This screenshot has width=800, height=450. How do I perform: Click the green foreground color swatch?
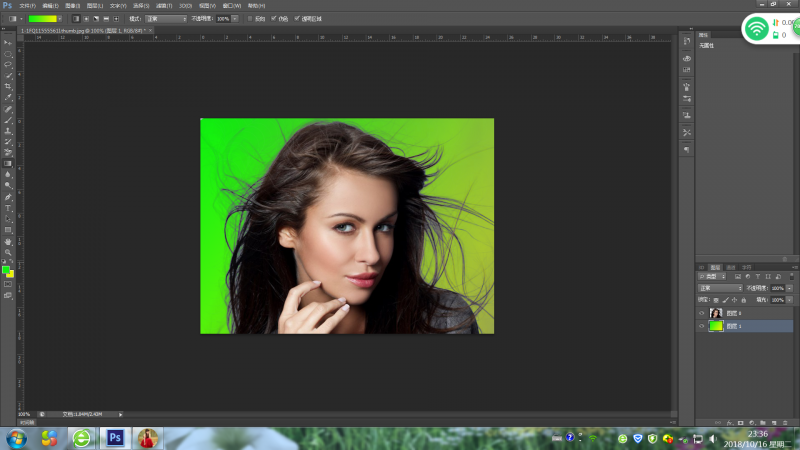point(6,268)
